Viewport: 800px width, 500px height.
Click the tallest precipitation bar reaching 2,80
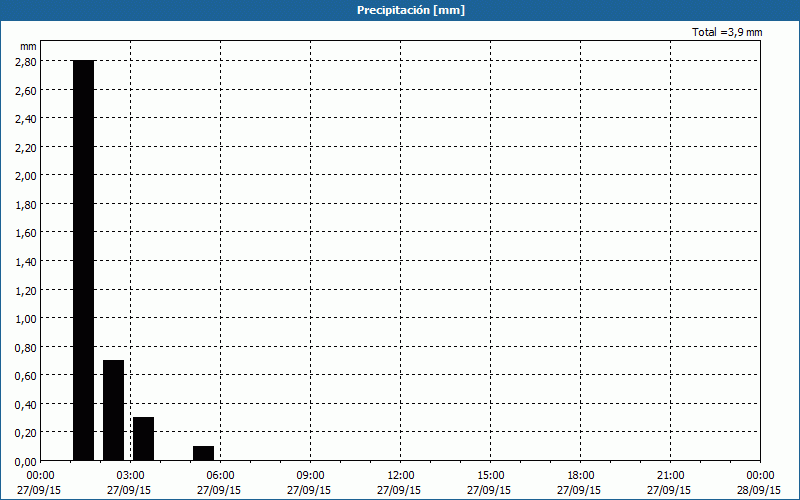pos(84,260)
